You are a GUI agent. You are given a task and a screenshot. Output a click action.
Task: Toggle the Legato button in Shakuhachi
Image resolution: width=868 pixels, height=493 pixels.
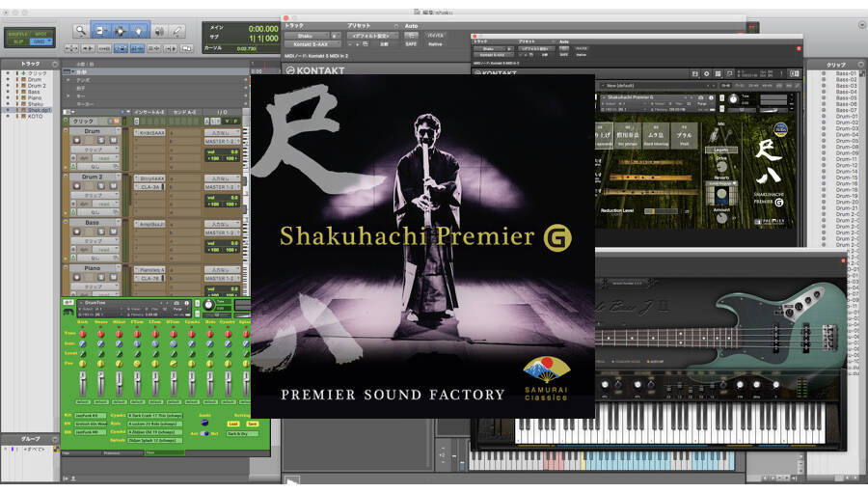[x=720, y=151]
